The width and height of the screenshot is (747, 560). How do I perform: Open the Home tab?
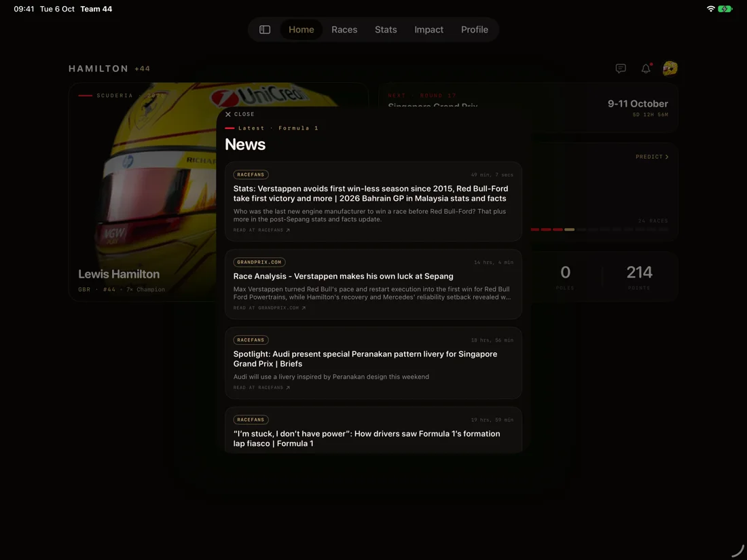(x=301, y=29)
